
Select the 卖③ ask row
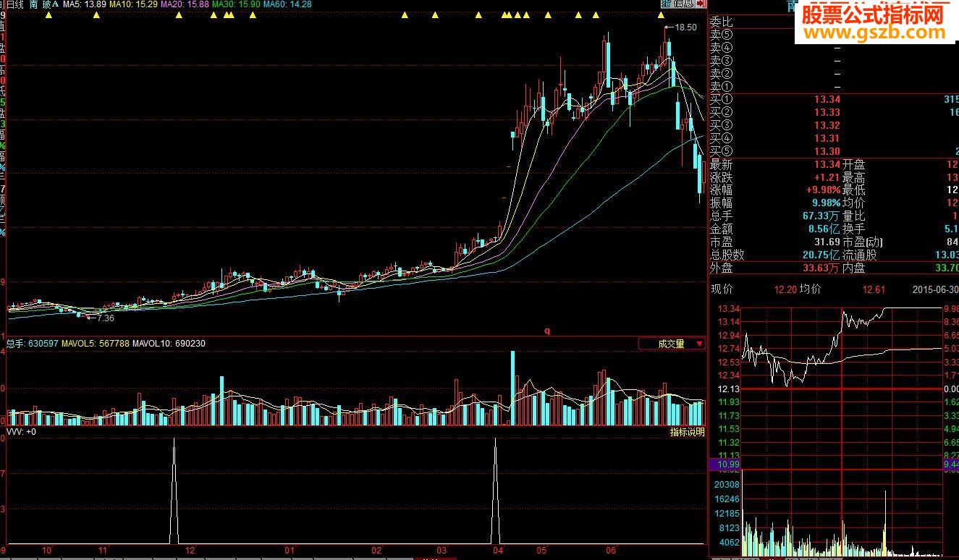click(834, 61)
